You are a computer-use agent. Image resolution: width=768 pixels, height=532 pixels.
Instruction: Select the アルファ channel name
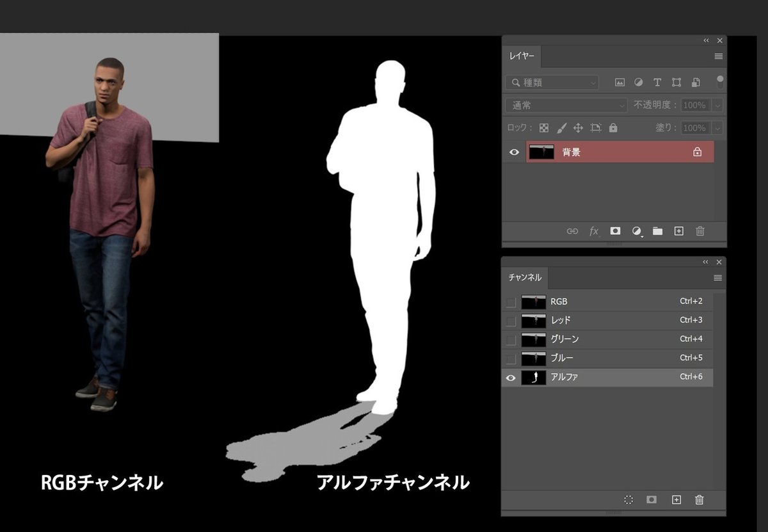pos(564,377)
